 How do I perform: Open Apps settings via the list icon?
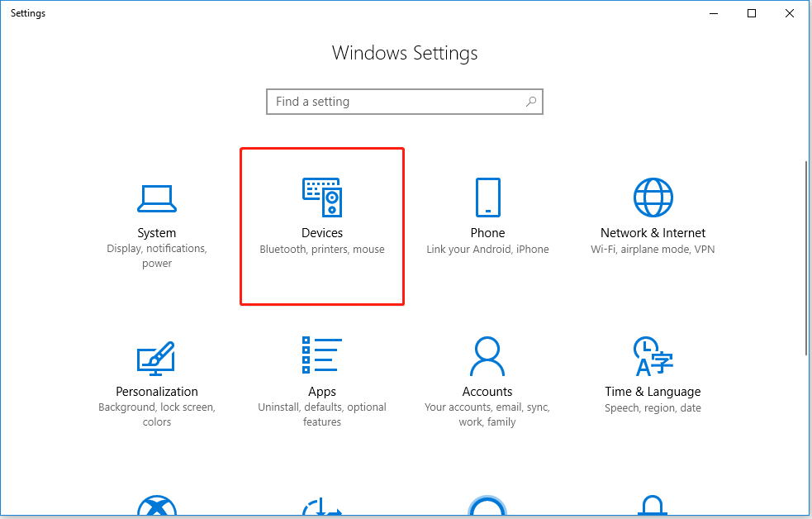(322, 355)
